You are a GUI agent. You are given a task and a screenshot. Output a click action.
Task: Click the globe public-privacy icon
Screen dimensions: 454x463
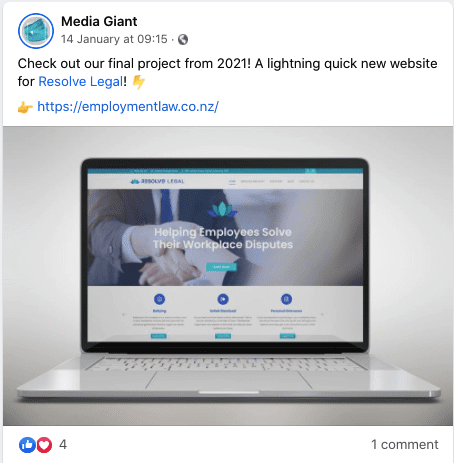[x=183, y=40]
